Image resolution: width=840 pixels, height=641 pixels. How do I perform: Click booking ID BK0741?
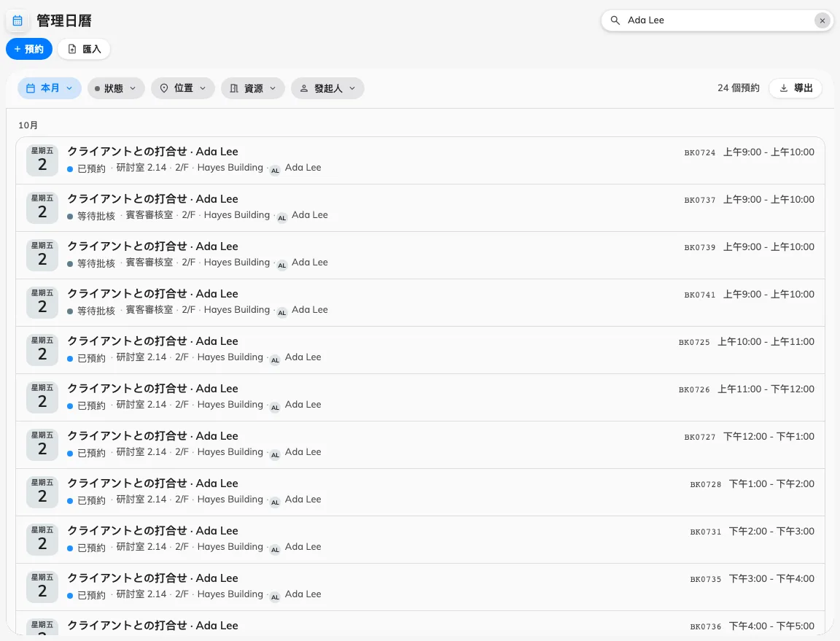(x=700, y=295)
